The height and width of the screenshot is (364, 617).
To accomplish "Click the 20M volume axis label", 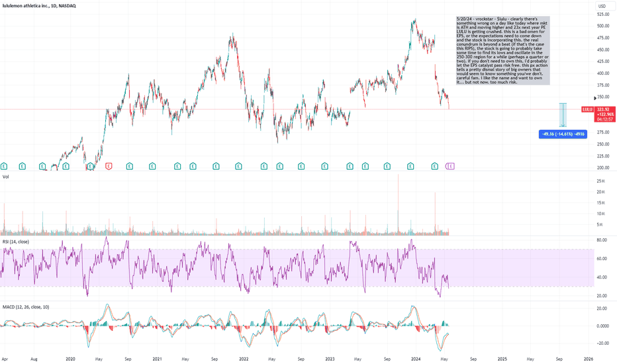I will tap(600, 192).
